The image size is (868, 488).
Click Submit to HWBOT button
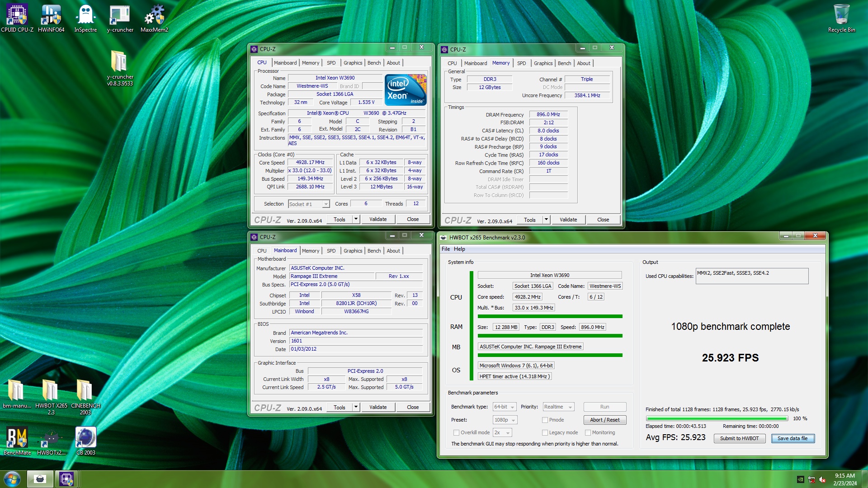pyautogui.click(x=740, y=438)
